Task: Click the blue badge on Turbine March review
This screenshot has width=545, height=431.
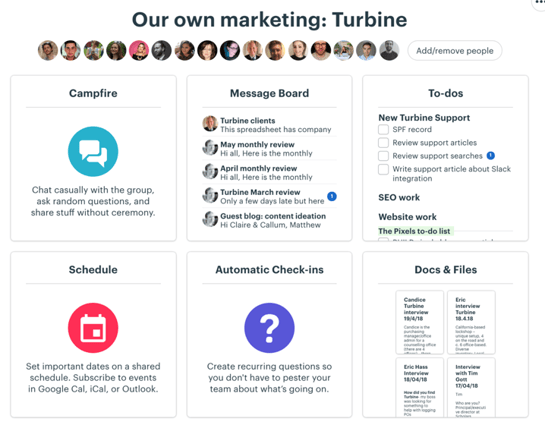Action: tap(332, 196)
